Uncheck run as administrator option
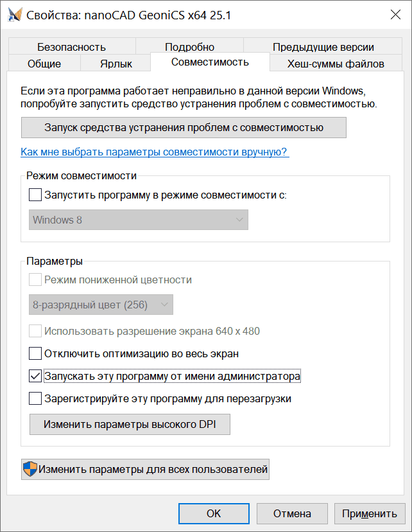 click(x=36, y=376)
